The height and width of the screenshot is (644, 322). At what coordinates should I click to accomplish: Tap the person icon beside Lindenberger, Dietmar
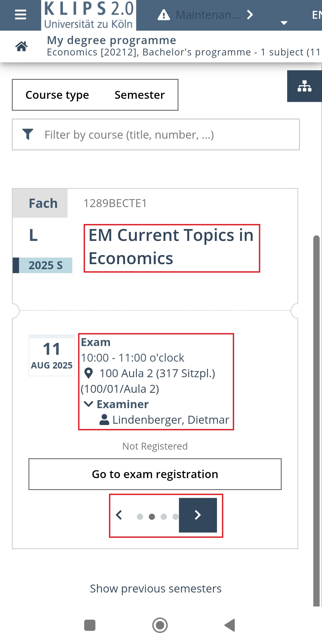104,419
